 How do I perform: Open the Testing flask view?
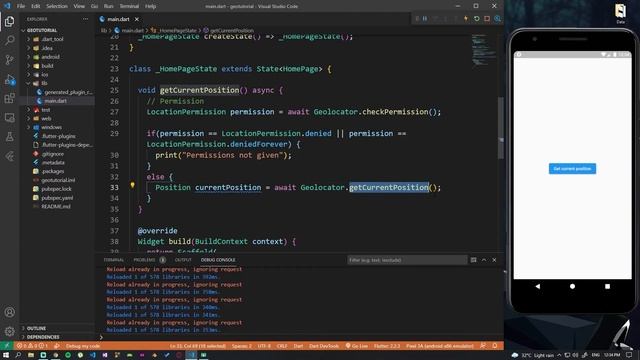(9, 137)
